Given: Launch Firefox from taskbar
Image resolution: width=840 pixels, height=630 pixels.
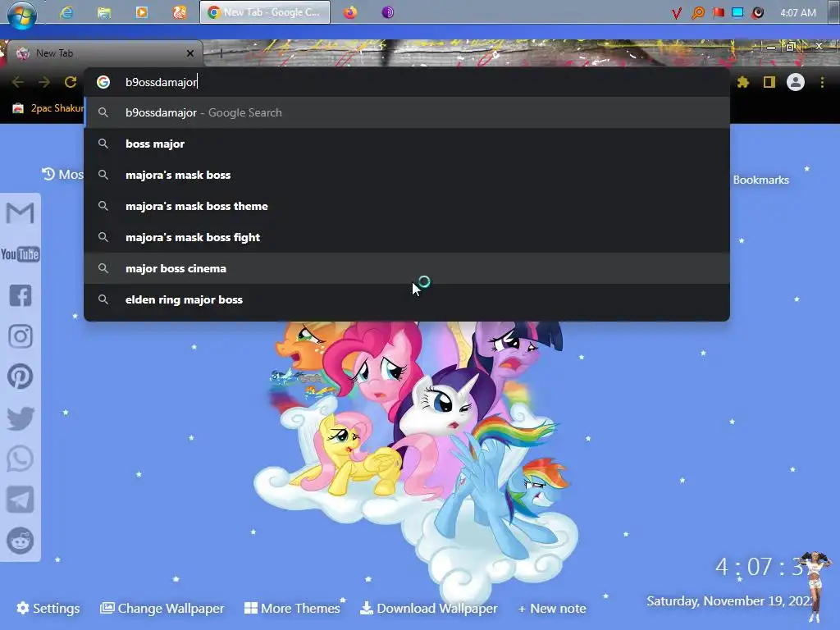Looking at the screenshot, I should (350, 12).
